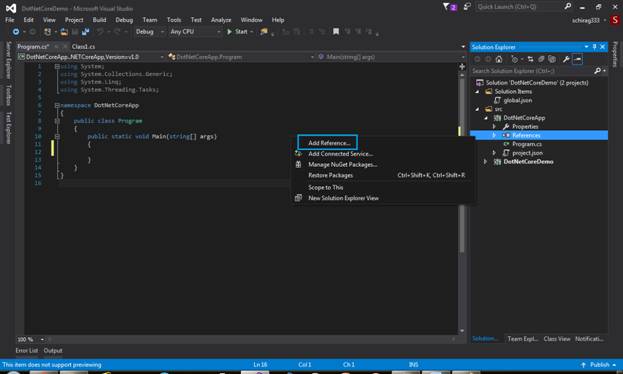
Task: Expand the Properties node
Action: coord(494,126)
